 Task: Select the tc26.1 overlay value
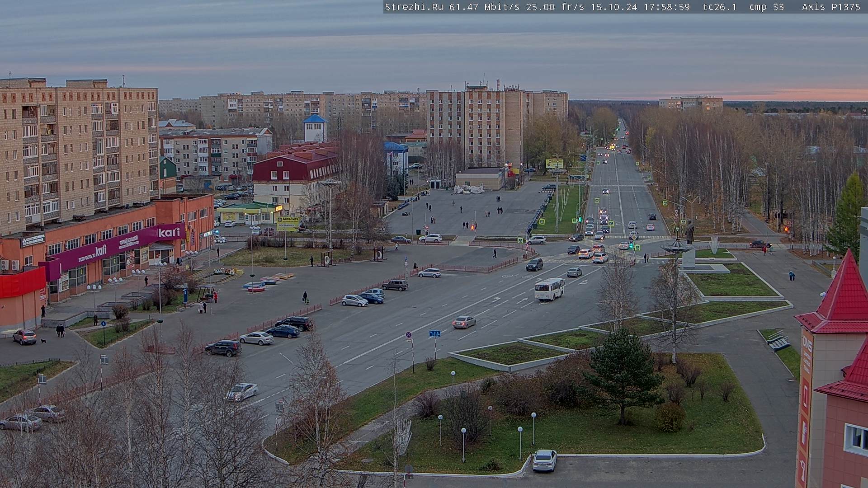click(x=720, y=7)
